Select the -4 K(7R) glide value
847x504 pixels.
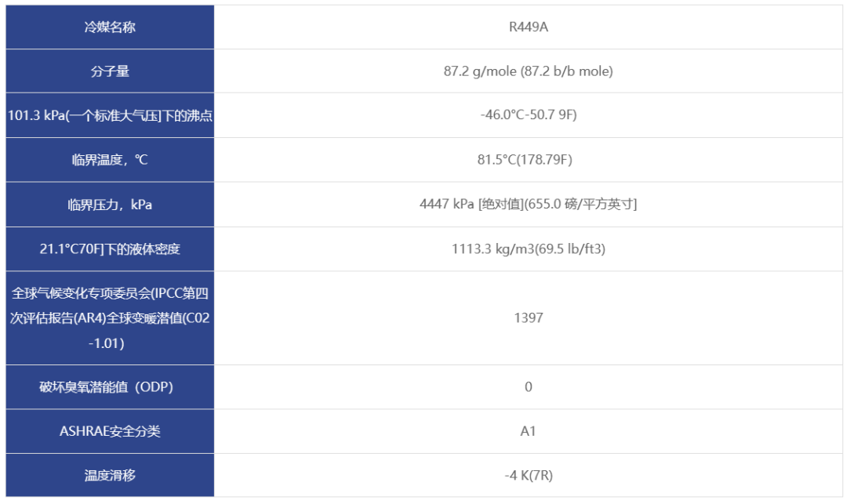click(x=528, y=475)
